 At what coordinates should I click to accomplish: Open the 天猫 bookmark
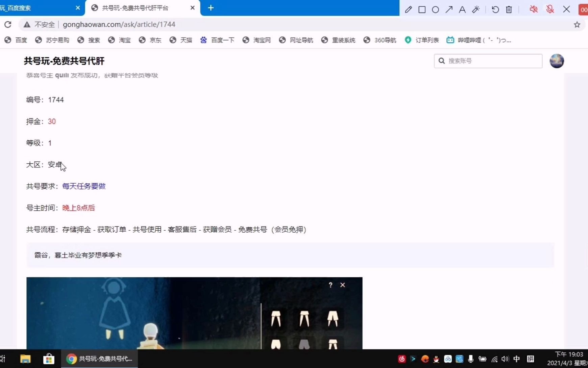tap(181, 40)
